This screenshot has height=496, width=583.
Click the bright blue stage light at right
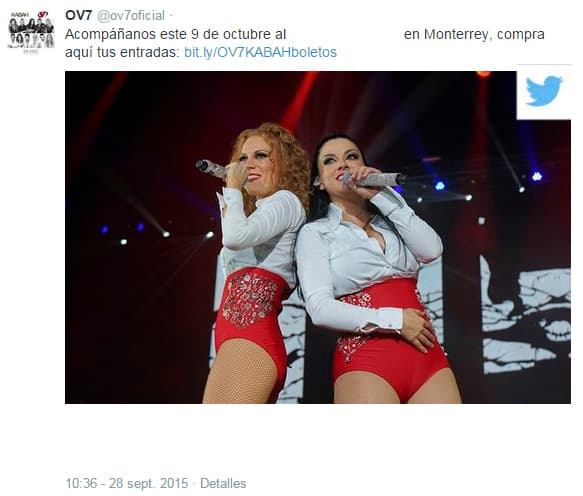tap(537, 176)
